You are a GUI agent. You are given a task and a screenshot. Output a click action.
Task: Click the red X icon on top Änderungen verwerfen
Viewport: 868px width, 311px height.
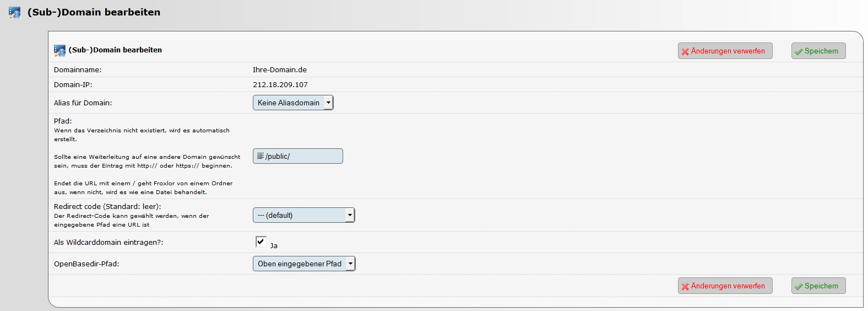click(685, 51)
